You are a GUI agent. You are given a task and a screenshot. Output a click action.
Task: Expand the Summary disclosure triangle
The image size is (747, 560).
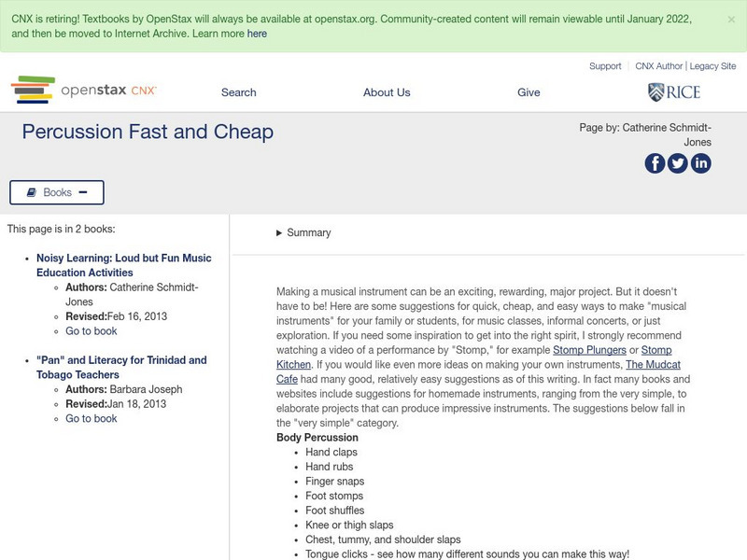(279, 233)
